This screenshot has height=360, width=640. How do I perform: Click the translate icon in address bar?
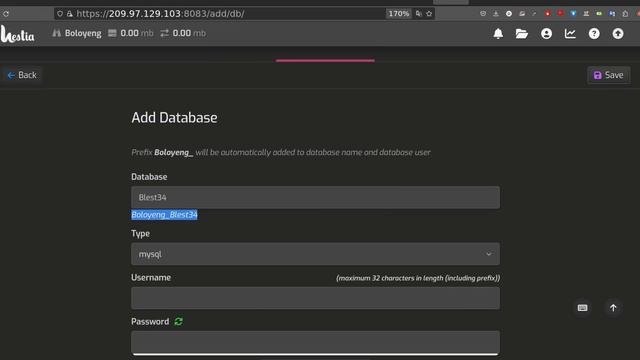[418, 13]
